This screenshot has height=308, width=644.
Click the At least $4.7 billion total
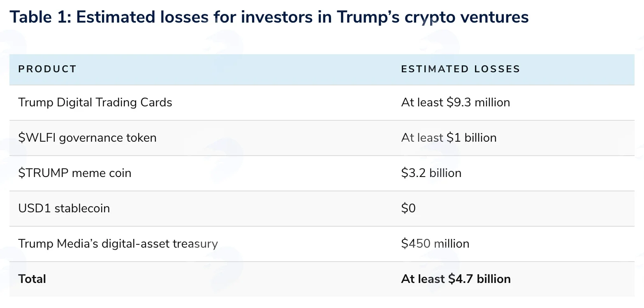click(456, 279)
